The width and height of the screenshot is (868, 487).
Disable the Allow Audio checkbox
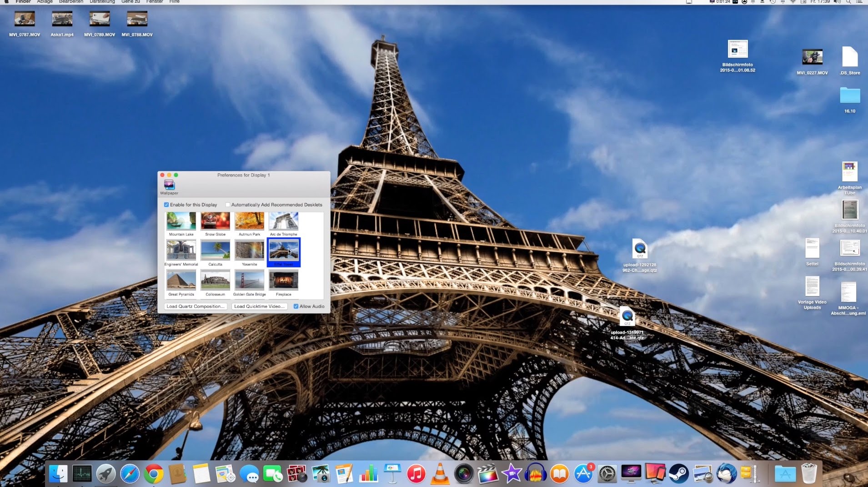pos(296,306)
